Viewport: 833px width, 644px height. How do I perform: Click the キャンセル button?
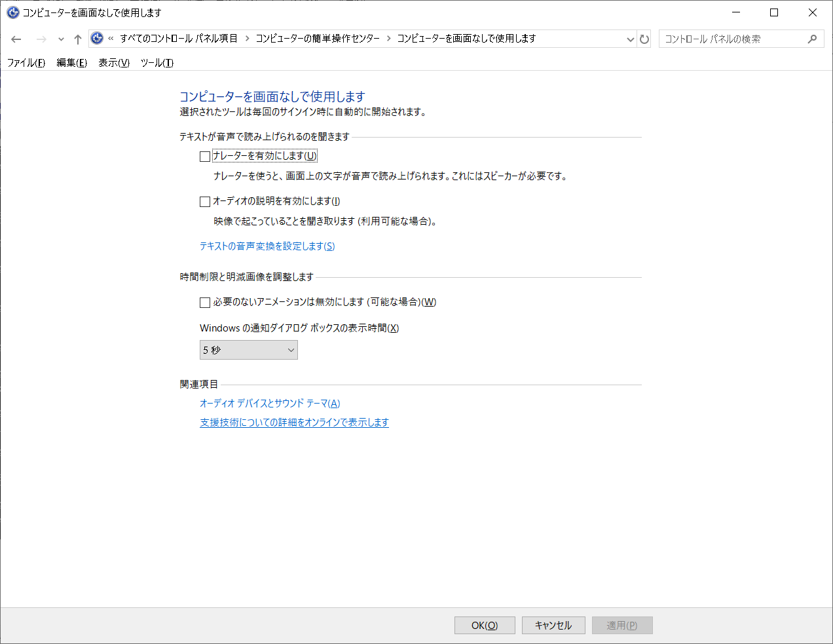click(x=553, y=625)
